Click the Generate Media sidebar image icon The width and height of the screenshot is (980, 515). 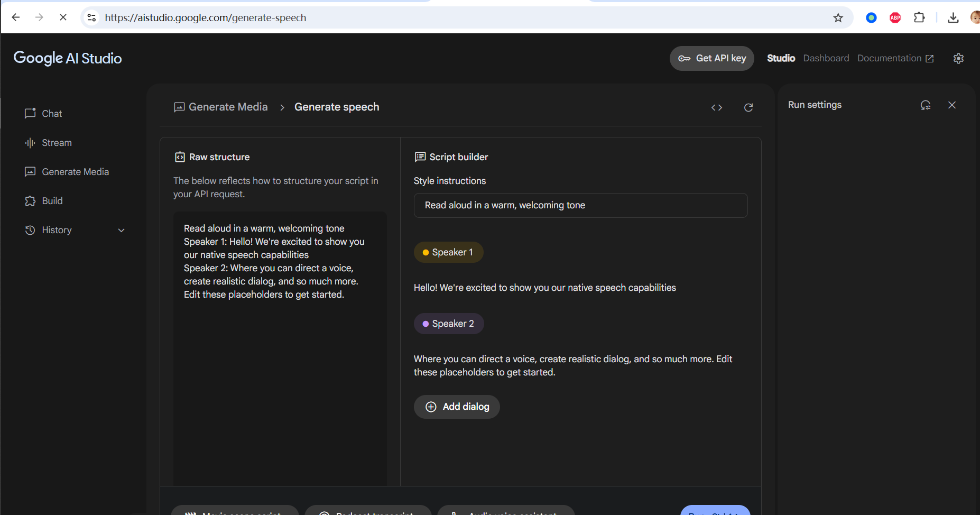point(30,172)
